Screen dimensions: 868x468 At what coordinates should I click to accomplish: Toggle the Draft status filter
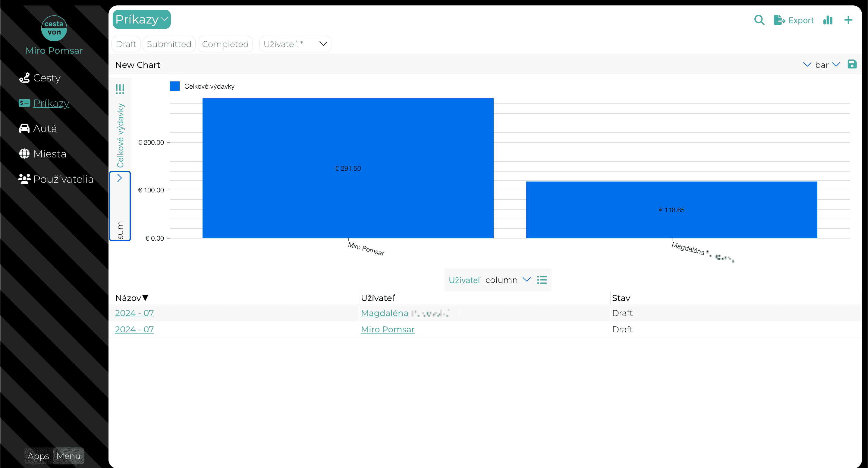point(126,44)
